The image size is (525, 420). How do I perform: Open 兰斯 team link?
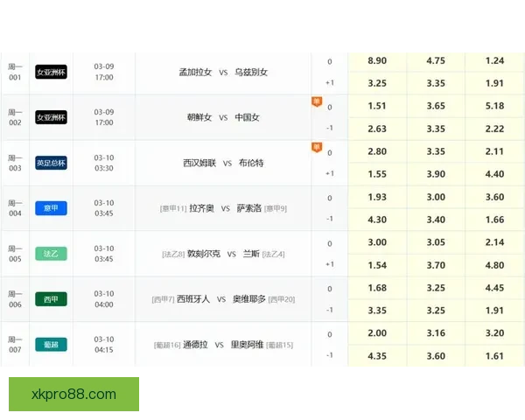coord(251,254)
